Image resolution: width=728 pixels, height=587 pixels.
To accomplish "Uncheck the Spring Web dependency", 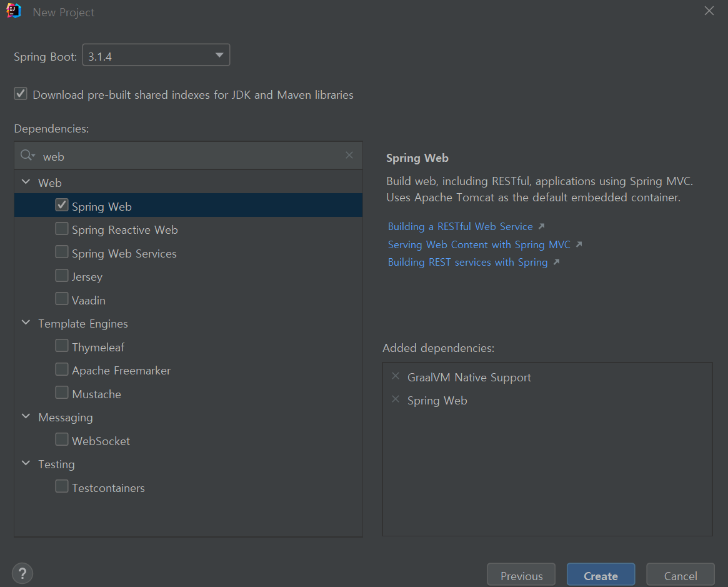I will pyautogui.click(x=62, y=205).
